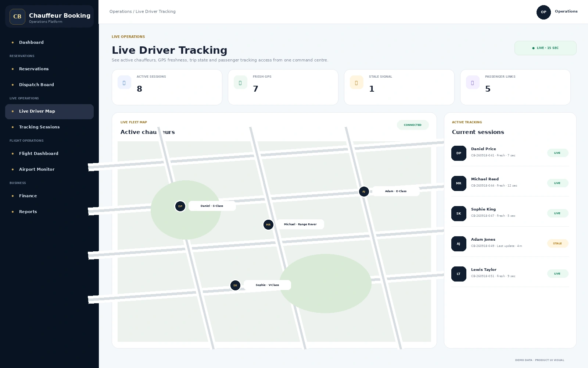Image resolution: width=588 pixels, height=368 pixels.
Task: Open Lewis Taylor's LT session avatar
Action: tap(459, 274)
